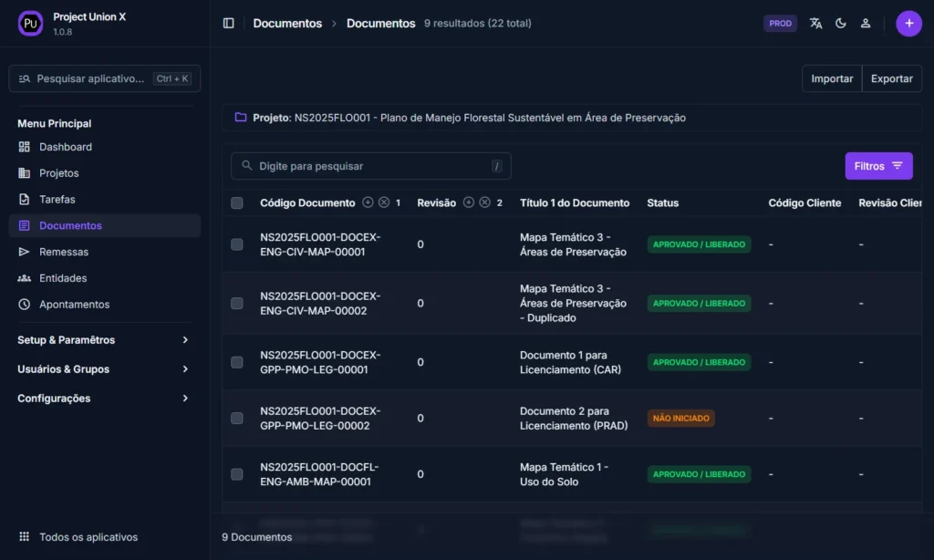Open the language translation icon
Image resolution: width=934 pixels, height=560 pixels.
(815, 24)
